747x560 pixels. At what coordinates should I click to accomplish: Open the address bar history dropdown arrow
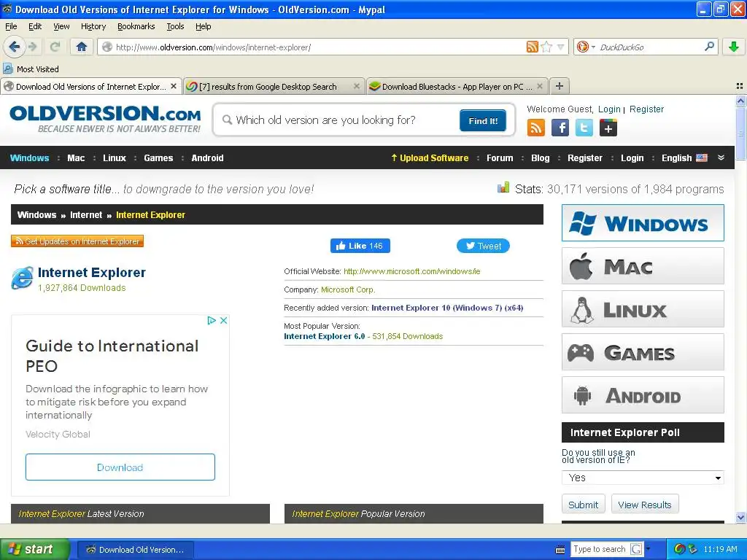(561, 47)
